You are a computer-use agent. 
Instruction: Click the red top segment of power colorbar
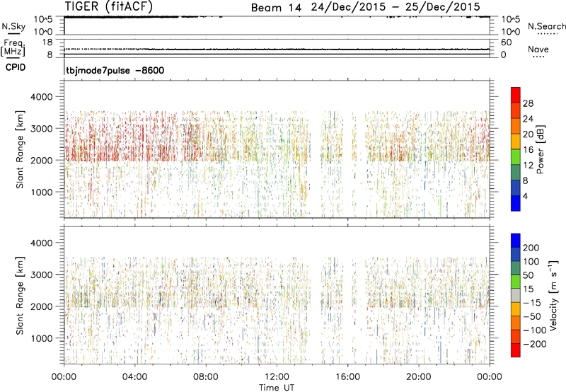point(516,95)
